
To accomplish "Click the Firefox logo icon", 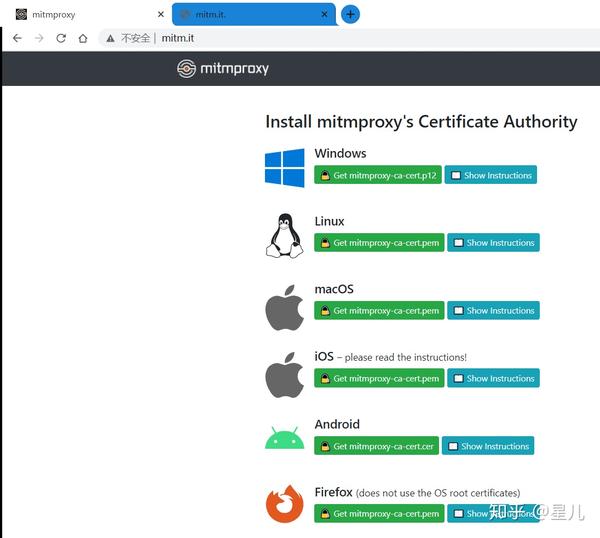I will coord(284,504).
